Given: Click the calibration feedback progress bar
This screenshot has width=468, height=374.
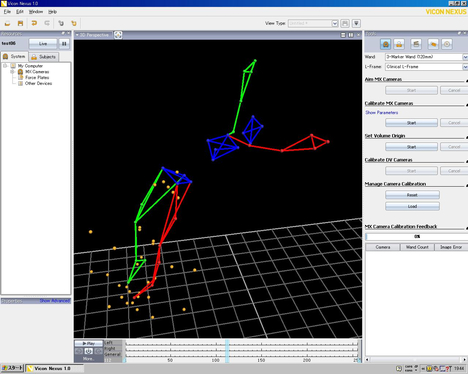Looking at the screenshot, I should tap(417, 237).
